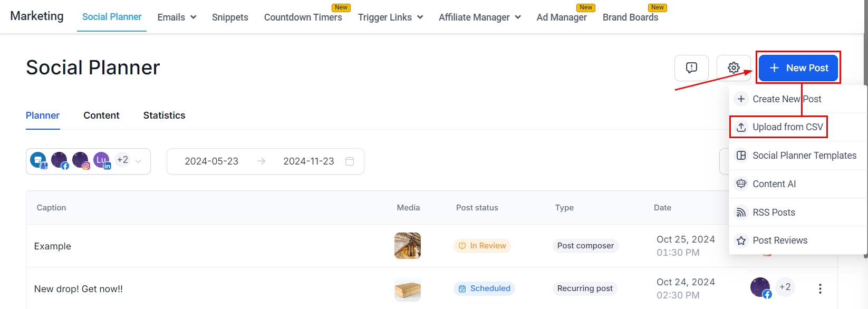Click the calendar icon in date range
868x309 pixels.
[x=349, y=161]
